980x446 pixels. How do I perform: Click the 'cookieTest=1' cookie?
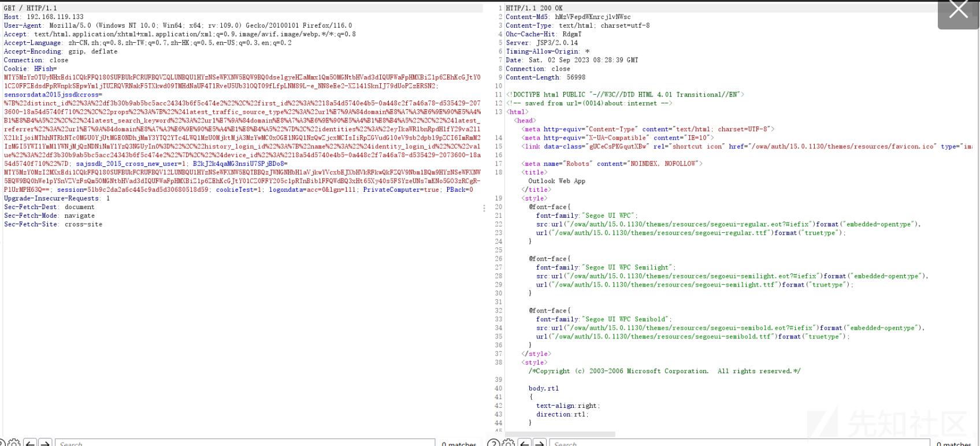(x=239, y=189)
